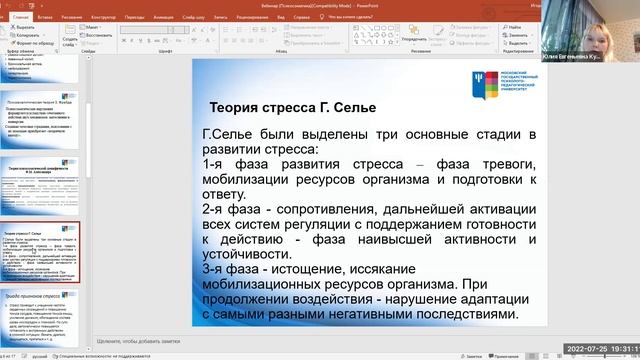Viewport: 640px width, 360px height.
Task: Increase font size icon
Action: point(194,30)
